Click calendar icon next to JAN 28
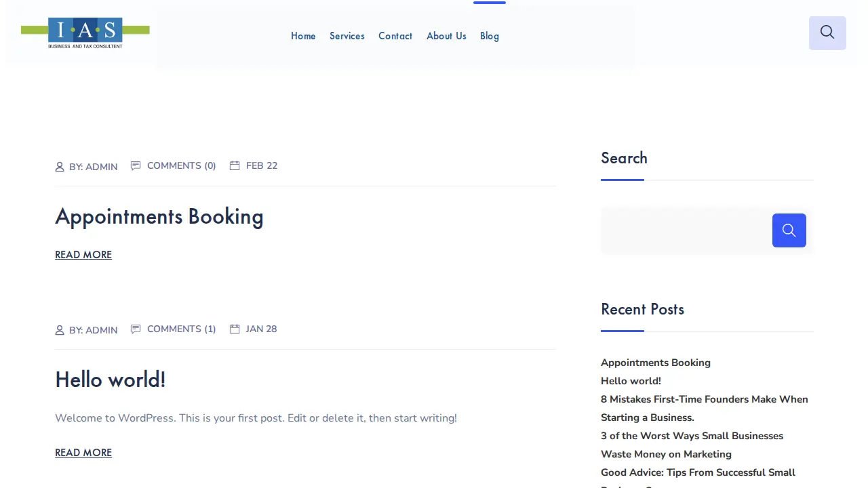Image resolution: width=868 pixels, height=488 pixels. [x=235, y=329]
